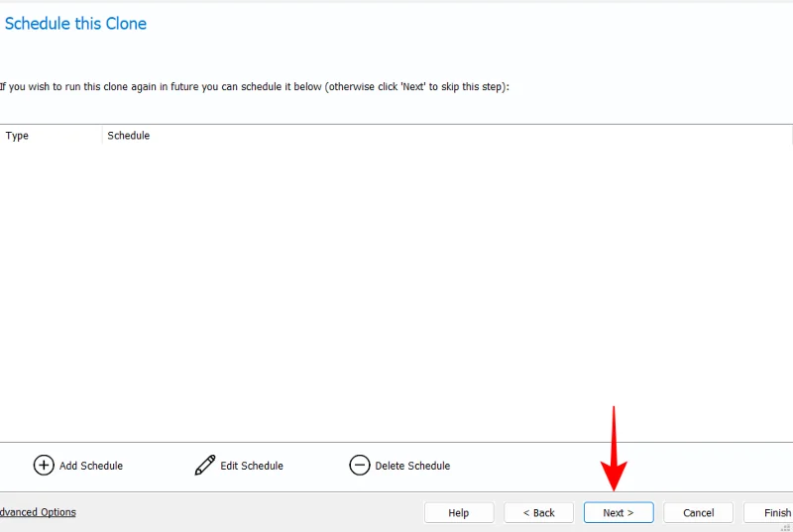Go back with the < Back button
Image resolution: width=793 pixels, height=532 pixels.
point(538,513)
